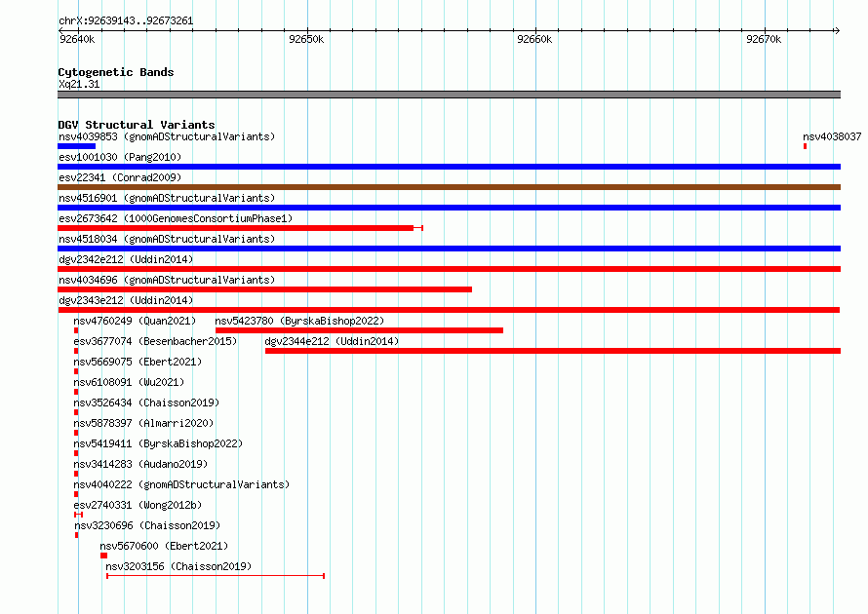Click the red dgv2342e212 variant bar
Screen dimensions: 868x614
[x=449, y=269]
